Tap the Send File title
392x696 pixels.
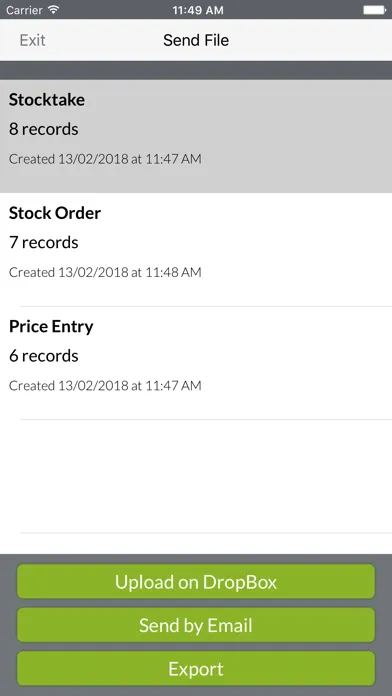click(196, 40)
